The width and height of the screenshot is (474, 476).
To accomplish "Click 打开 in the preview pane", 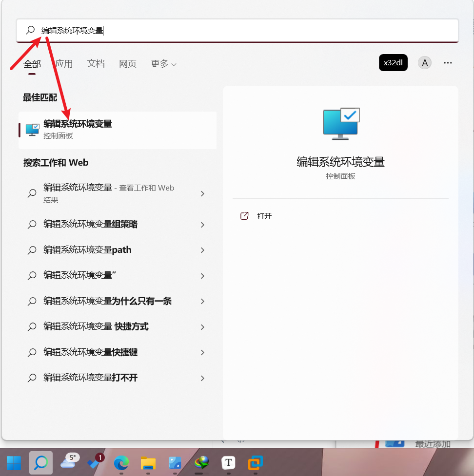I will (x=264, y=216).
